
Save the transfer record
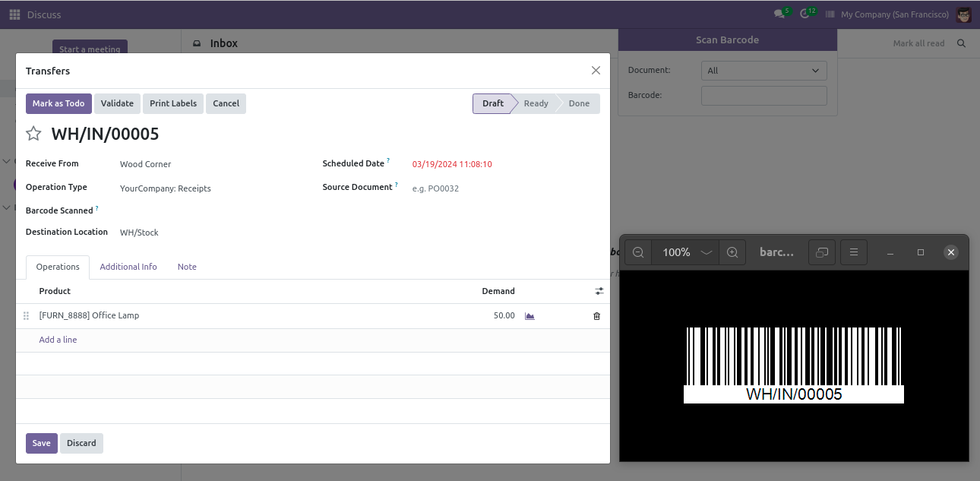pos(42,443)
